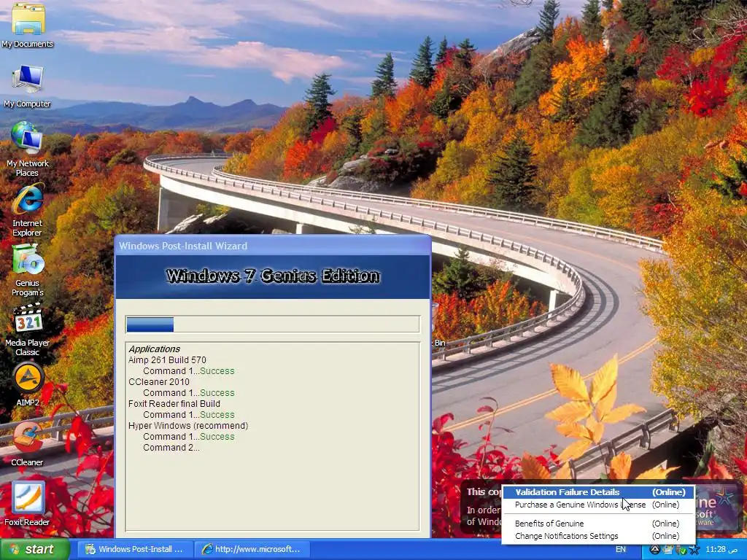
Task: Select the Genius Progam's desktop icon
Action: 27,270
